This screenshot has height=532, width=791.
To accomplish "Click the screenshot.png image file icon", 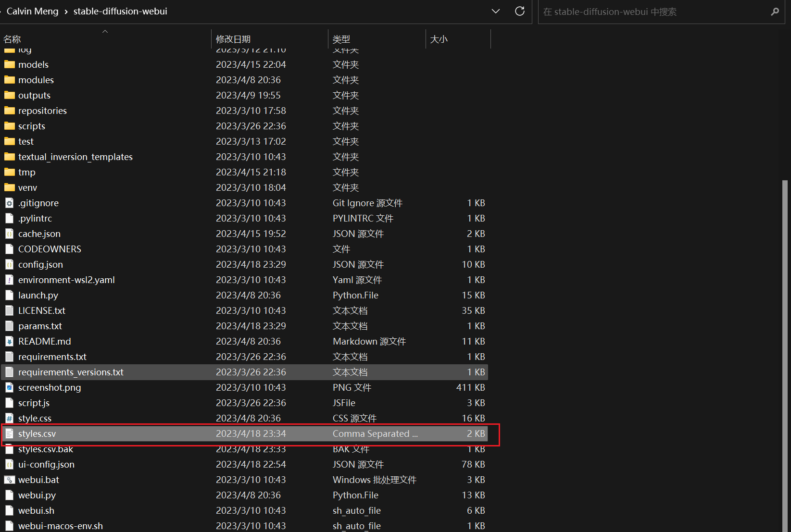I will click(10, 387).
